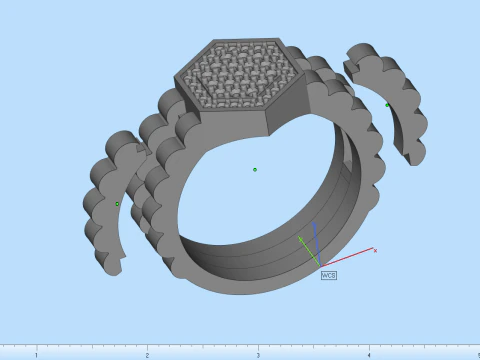480x360 pixels.
Task: Click the red X axis label
Action: pyautogui.click(x=375, y=251)
